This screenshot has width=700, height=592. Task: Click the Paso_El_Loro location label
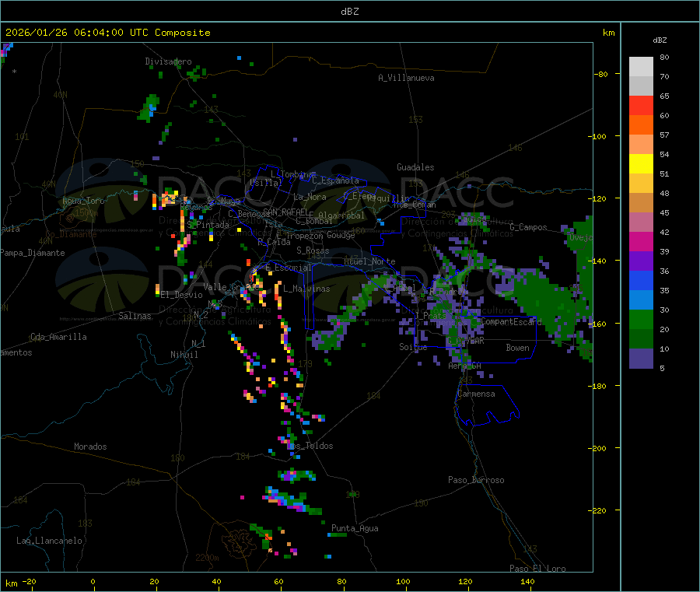(537, 569)
